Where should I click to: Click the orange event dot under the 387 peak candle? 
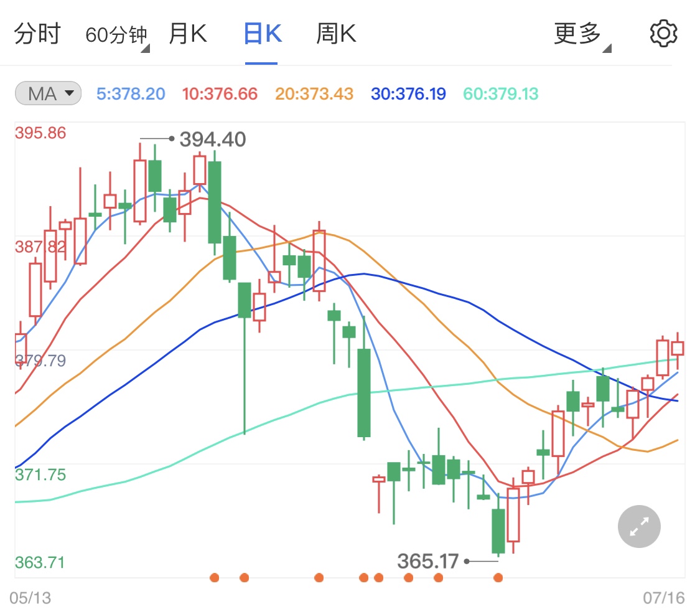point(319,578)
